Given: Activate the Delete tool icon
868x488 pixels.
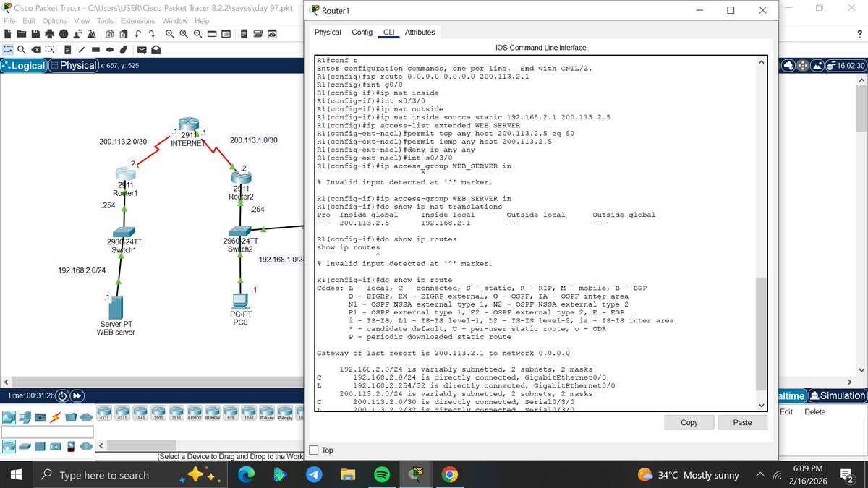Looking at the screenshot, I should pyautogui.click(x=35, y=49).
